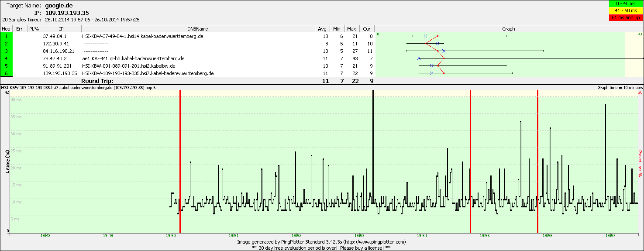Select the row with IP 172.30.9.41
Image resolution: width=644 pixels, height=251 pixels.
pos(56,44)
